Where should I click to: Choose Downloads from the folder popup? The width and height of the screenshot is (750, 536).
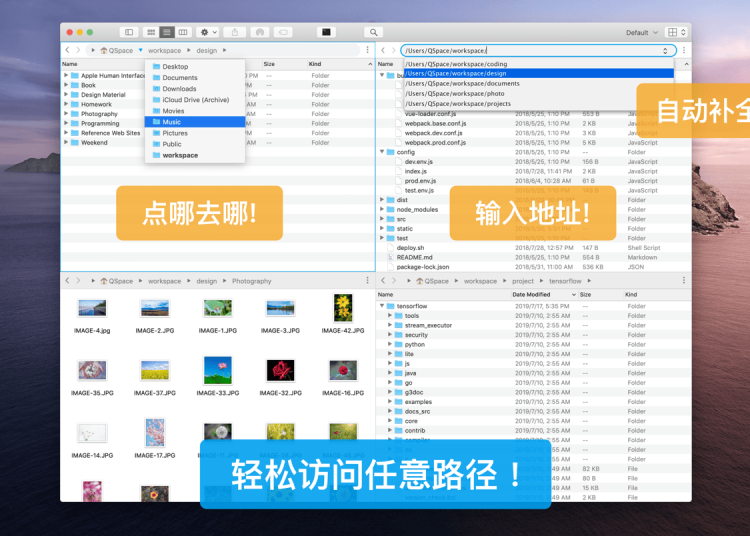[x=179, y=89]
